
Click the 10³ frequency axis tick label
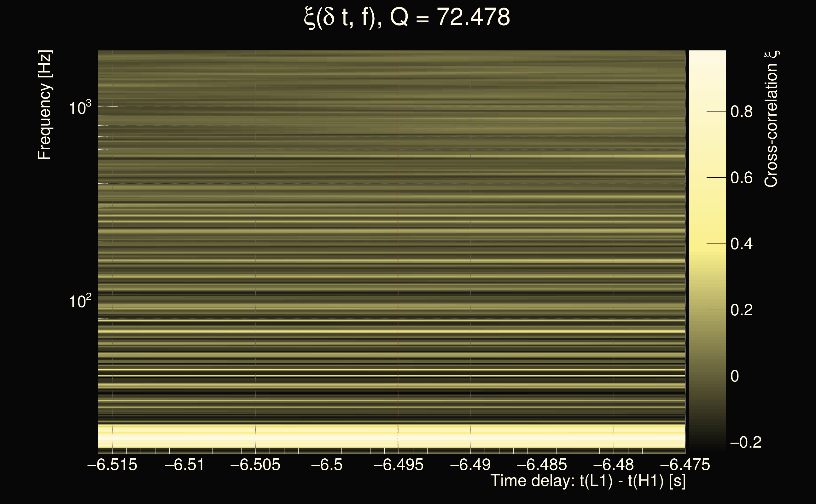[80, 107]
